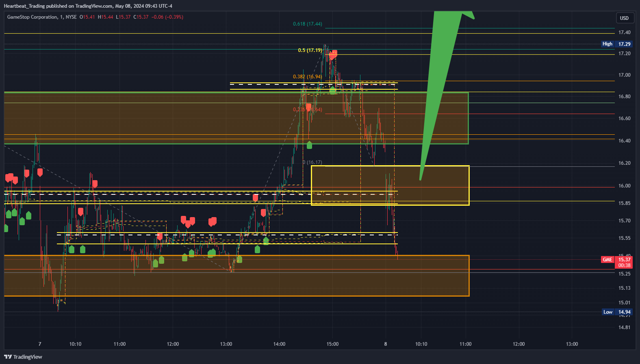Click the 17.40 price axis label
Image resolution: width=640 pixels, height=364 pixels.
coord(625,32)
